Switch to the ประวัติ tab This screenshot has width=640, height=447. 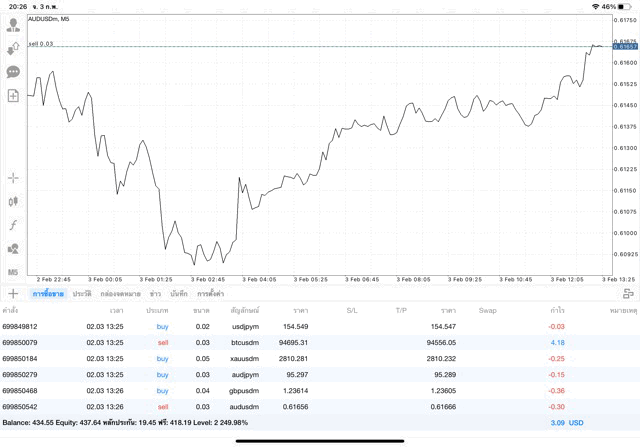[x=81, y=293]
